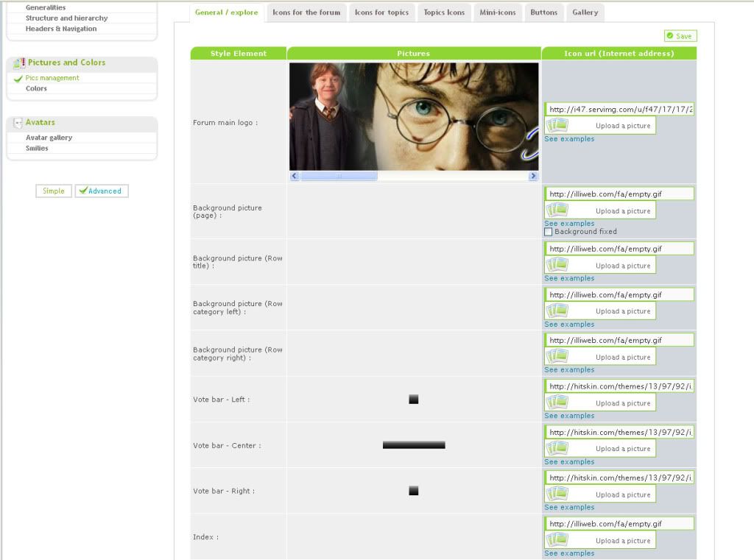Click the Icon url (Internet address) column header
Image resolution: width=754 pixels, height=560 pixels.
619,54
